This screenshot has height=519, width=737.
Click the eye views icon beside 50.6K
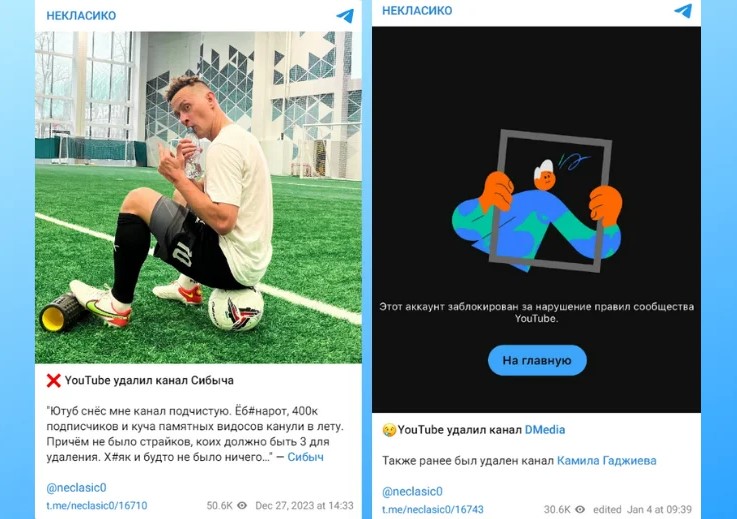(x=242, y=505)
